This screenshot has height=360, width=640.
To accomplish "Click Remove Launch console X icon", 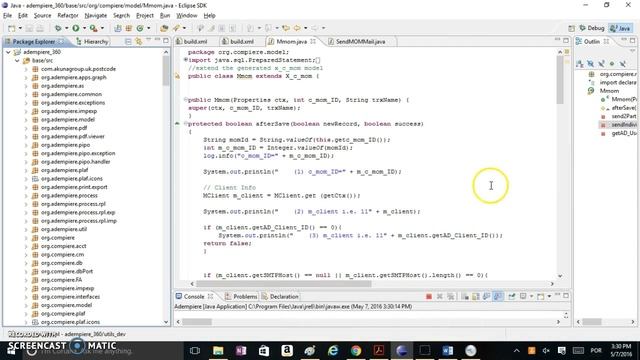I will click(440, 296).
